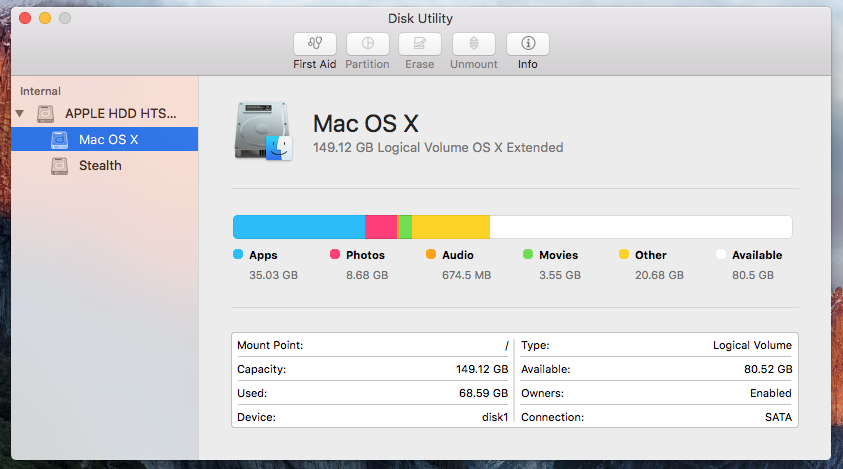843x469 pixels.
Task: Click the 80.52 GB Available value in table
Action: point(768,369)
